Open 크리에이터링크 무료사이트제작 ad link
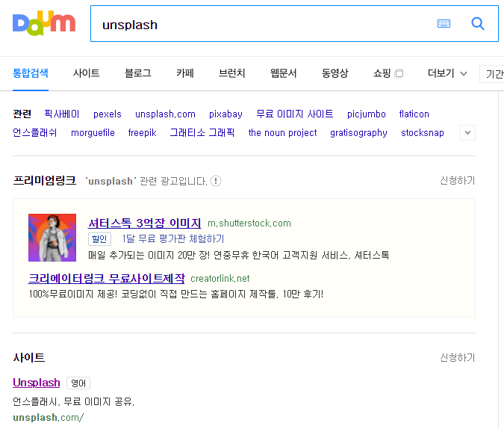Viewport: 504px width, 429px height. click(x=107, y=278)
